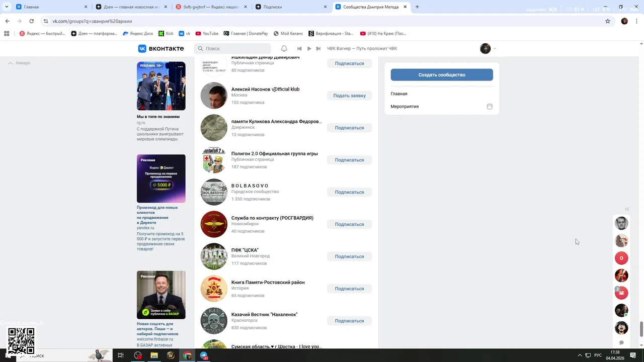The image size is (644, 362).
Task: Open the Chrome profile avatar
Action: 624,21
